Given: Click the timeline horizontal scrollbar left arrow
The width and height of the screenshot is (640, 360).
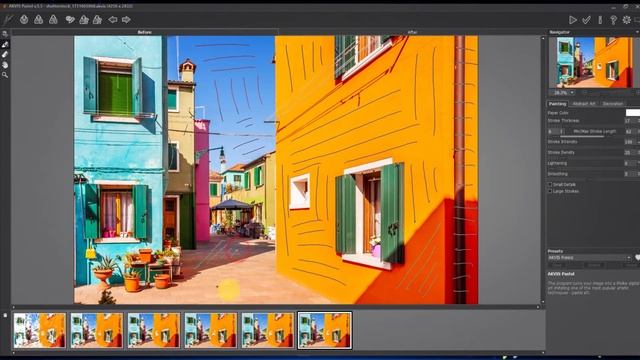Looking at the screenshot, I should tap(13, 353).
